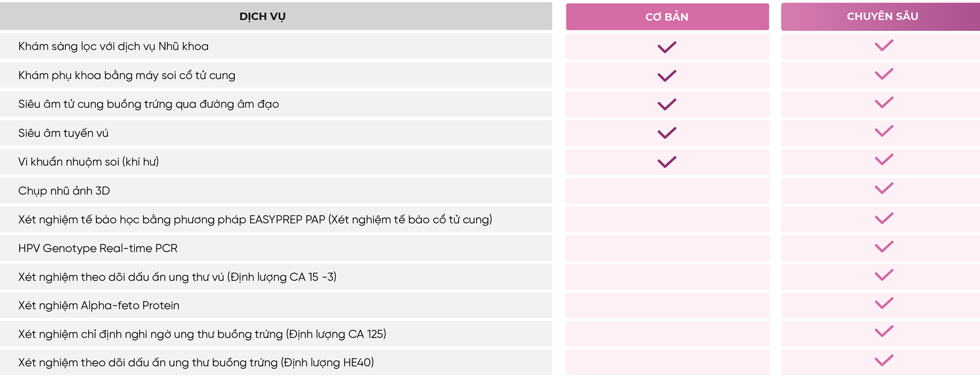Click the Xét nghiệm Alpha-feto Protein text
This screenshot has width=980, height=377.
[99, 306]
